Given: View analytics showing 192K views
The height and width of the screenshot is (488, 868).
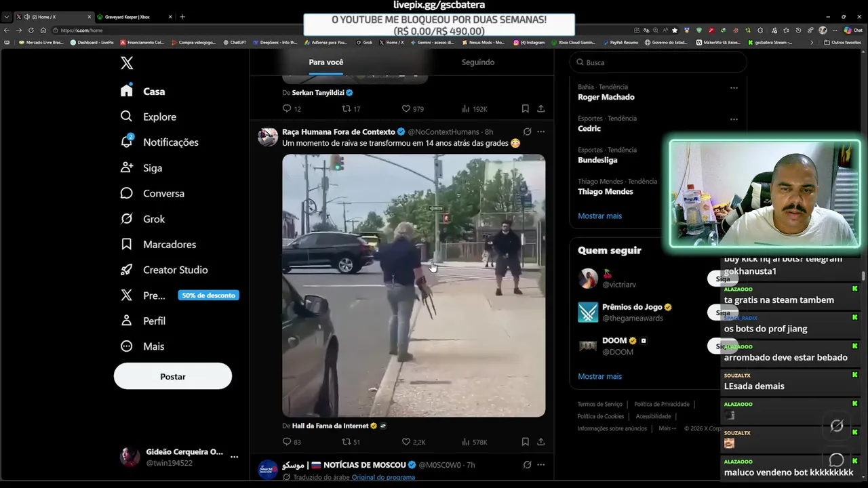Looking at the screenshot, I should (x=474, y=108).
